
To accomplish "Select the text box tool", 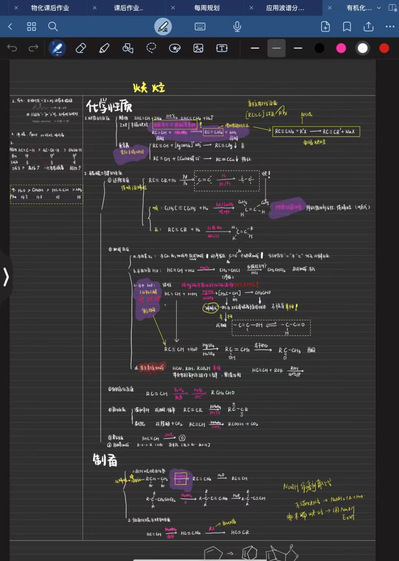I will click(x=222, y=48).
